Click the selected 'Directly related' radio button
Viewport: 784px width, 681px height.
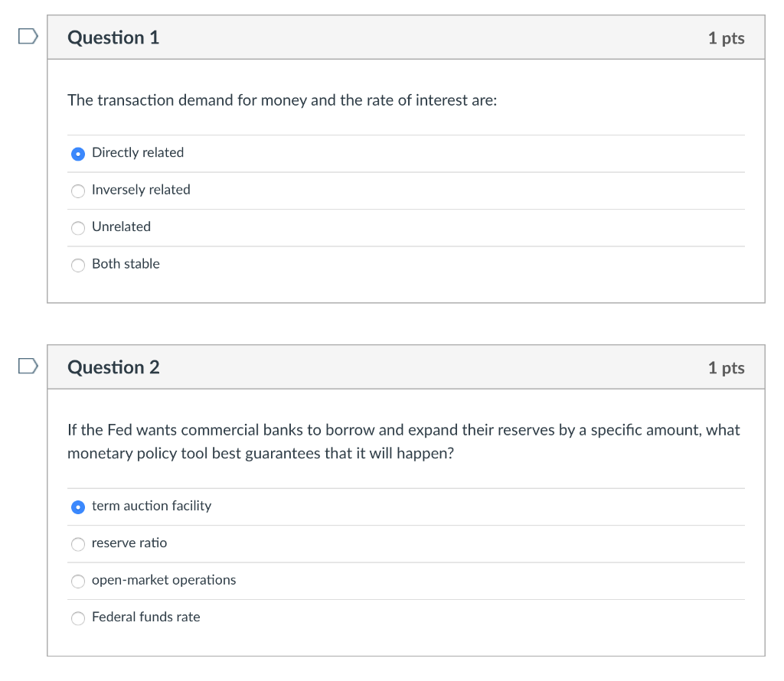point(77,154)
